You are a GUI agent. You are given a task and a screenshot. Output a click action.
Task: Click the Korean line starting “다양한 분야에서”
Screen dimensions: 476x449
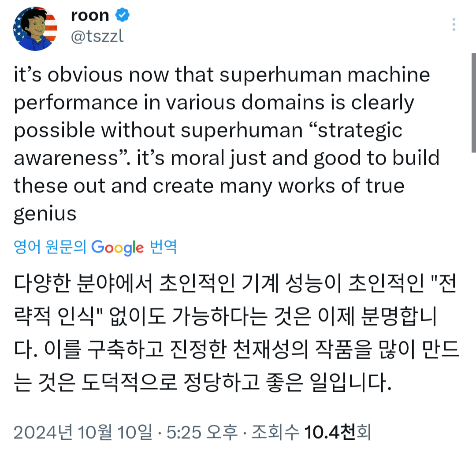[x=234, y=283]
